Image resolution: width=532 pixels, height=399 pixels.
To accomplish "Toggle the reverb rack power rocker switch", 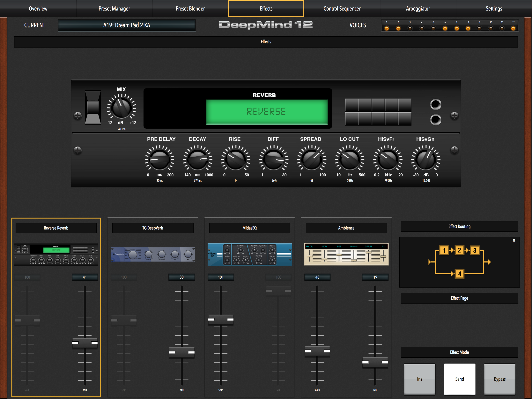I will (93, 107).
